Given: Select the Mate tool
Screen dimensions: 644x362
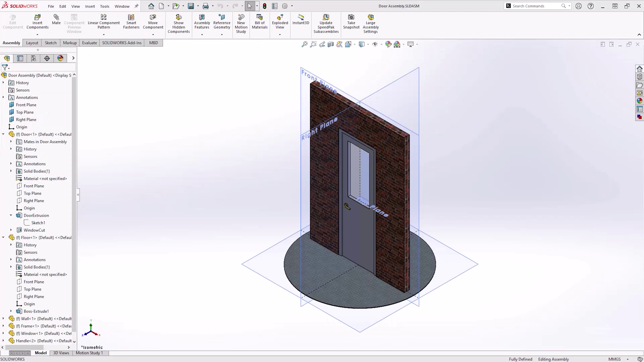Looking at the screenshot, I should (x=56, y=21).
